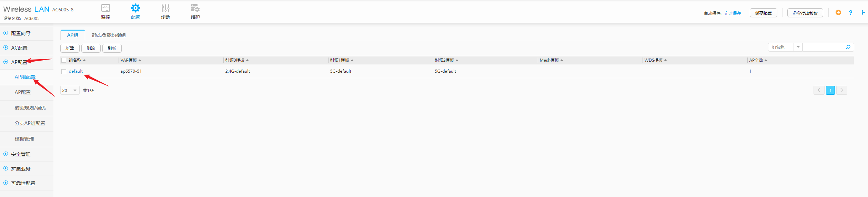This screenshot has height=197, width=868.
Task: Open the default AP group link
Action: pos(75,71)
